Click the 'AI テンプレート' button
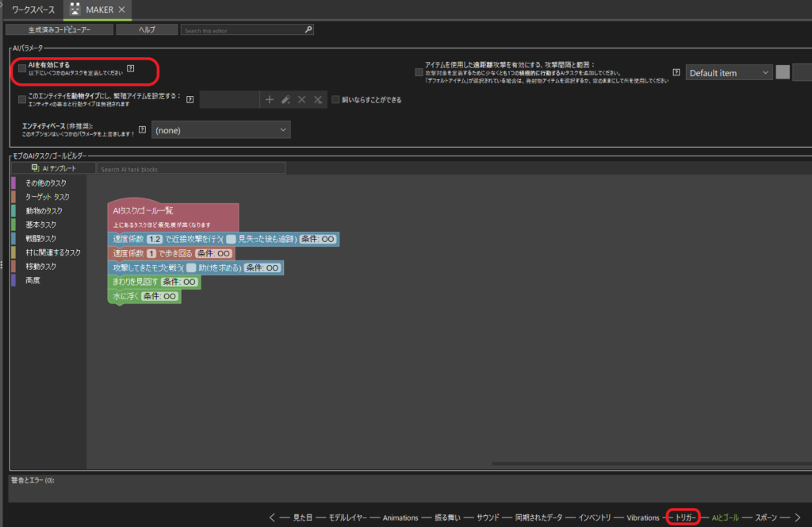The image size is (812, 527). pos(54,168)
